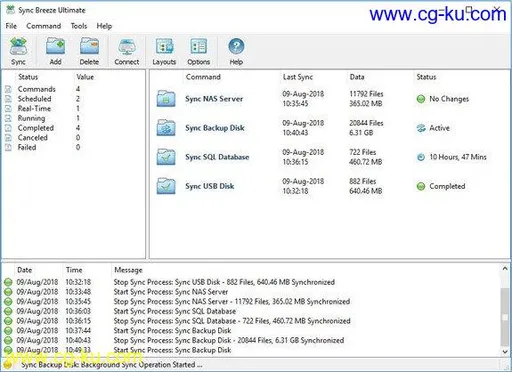
Task: Click the log icon for the 10:32:18 entry
Action: (8, 282)
